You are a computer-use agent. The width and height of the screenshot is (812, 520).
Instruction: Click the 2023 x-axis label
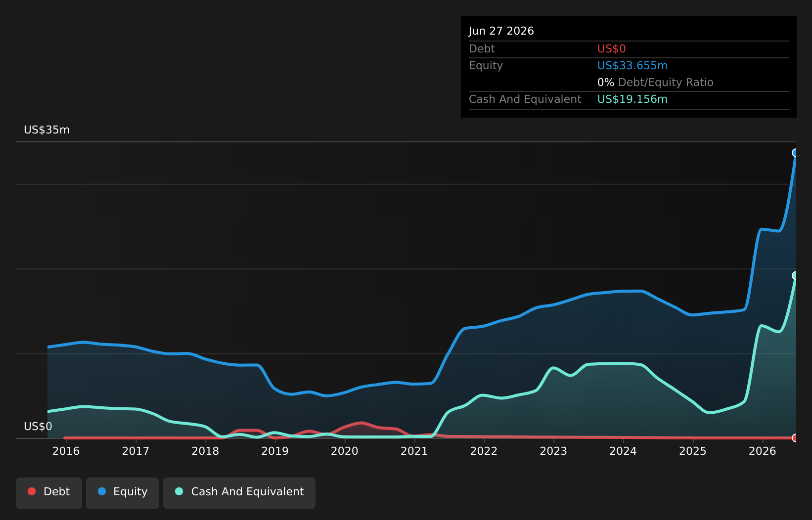tap(553, 451)
